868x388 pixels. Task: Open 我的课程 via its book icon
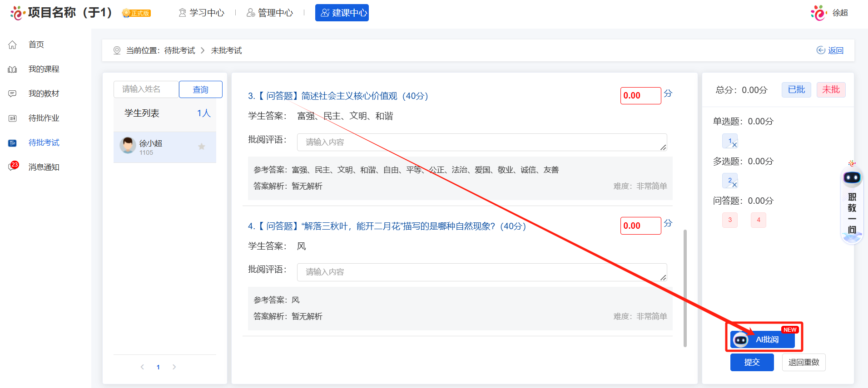pos(13,69)
